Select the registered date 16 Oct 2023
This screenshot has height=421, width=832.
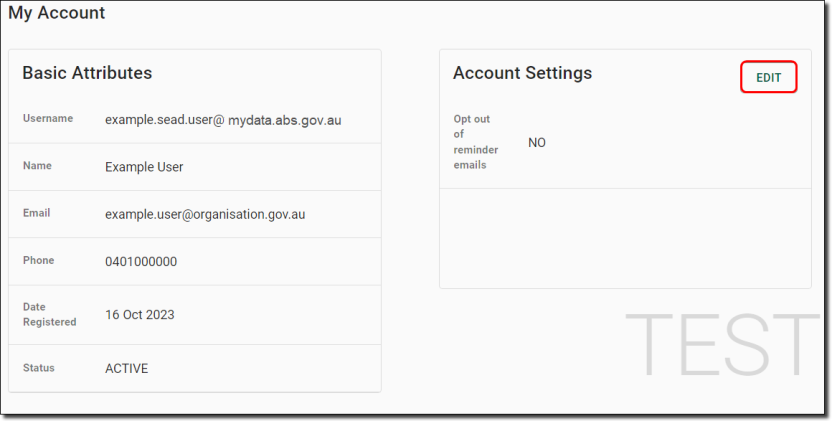click(x=140, y=315)
